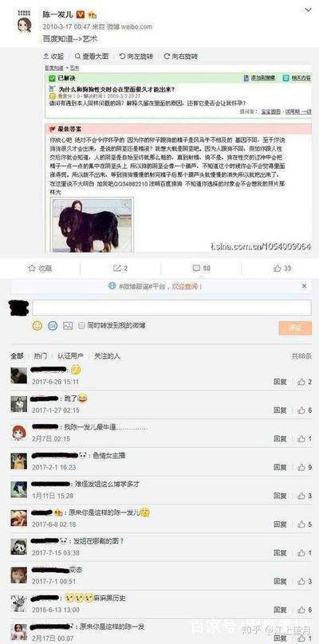Like the post with thumbs-up 33
The width and height of the screenshot is (319, 644).
[282, 268]
